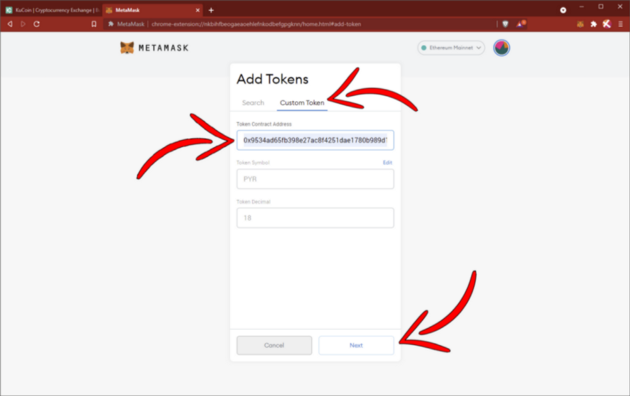Click the browser back arrow
The image size is (630, 396).
point(10,24)
